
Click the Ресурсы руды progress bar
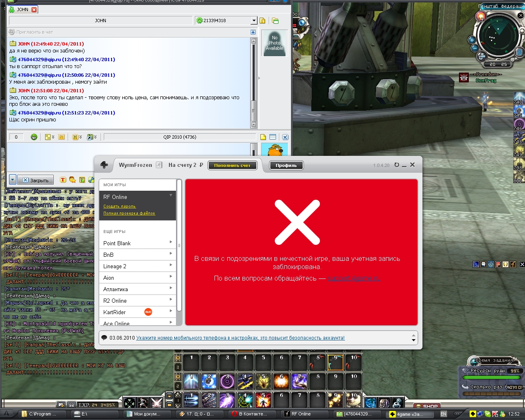491,377
